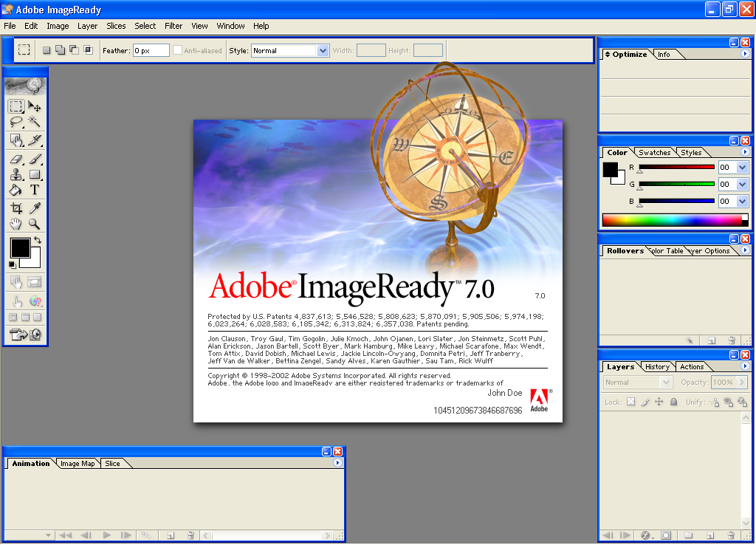Open the Animation panel flyout menu arrow
Image resolution: width=756 pixels, height=545 pixels.
click(337, 462)
